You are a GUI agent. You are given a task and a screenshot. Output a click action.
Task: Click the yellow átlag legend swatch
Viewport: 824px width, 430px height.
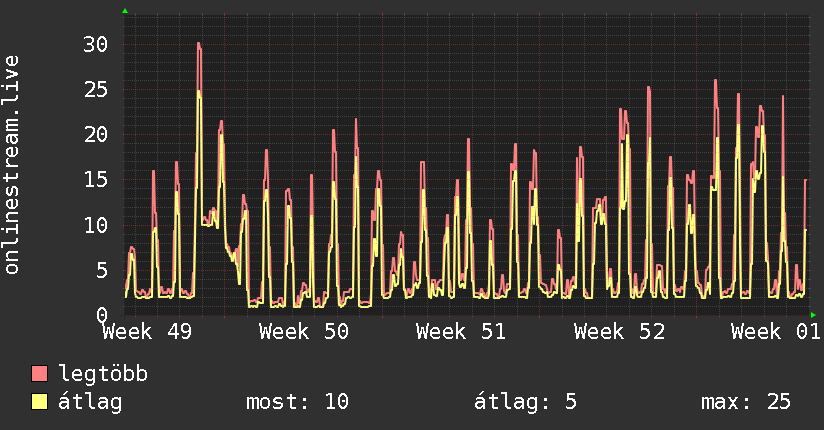[39, 401]
